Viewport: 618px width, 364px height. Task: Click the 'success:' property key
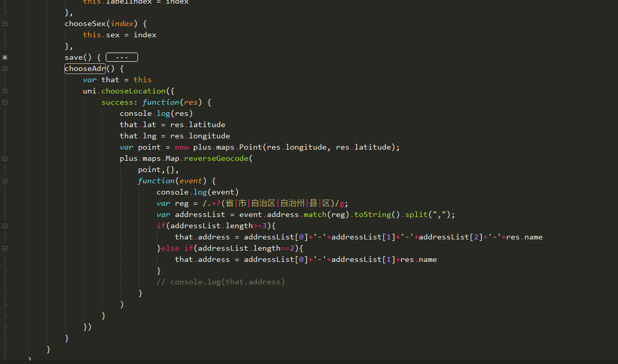pos(120,102)
